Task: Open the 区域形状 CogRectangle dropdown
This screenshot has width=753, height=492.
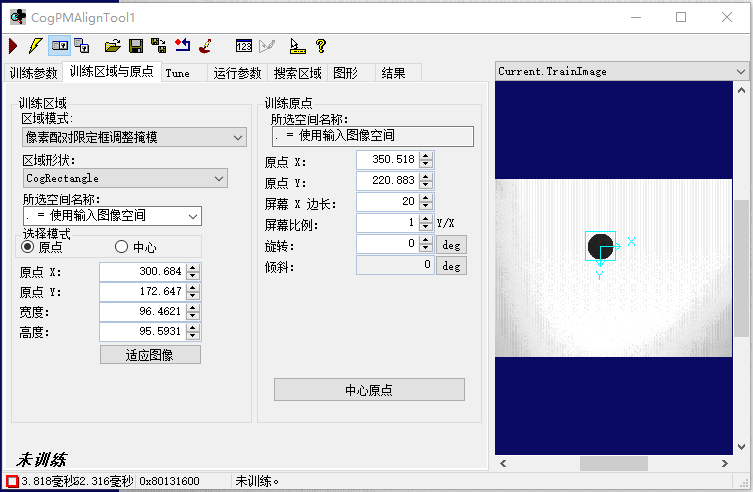Action: coord(125,178)
